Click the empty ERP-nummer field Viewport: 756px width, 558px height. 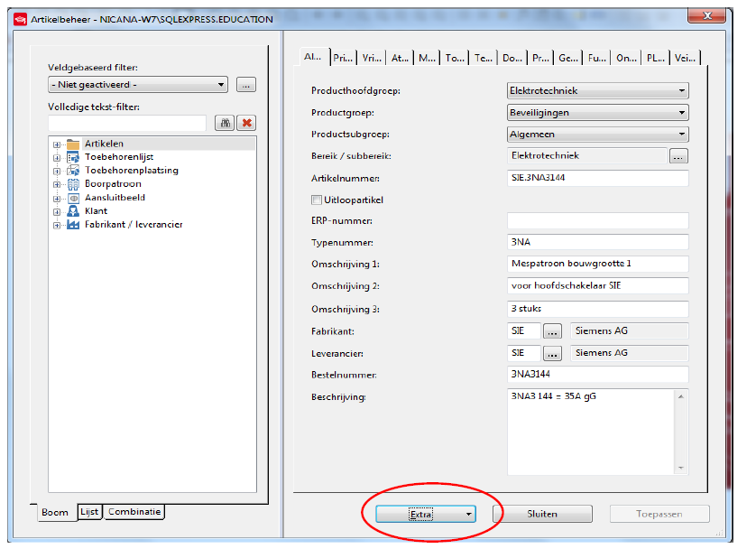click(x=598, y=221)
